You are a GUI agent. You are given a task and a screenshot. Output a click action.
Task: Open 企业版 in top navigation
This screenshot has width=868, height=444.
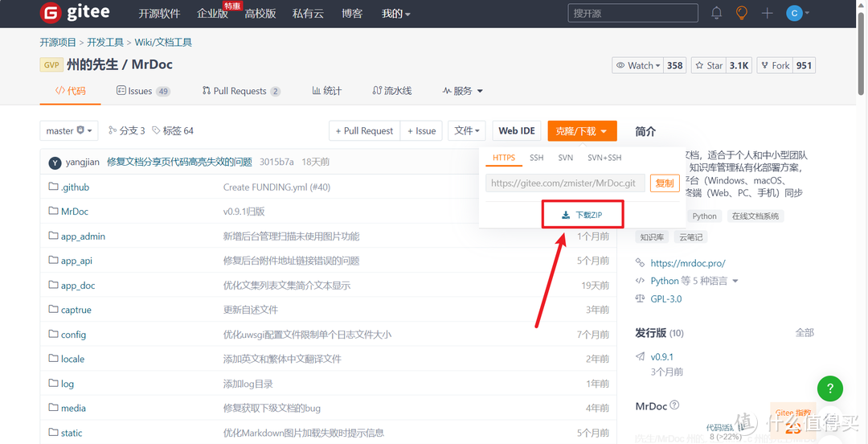click(x=212, y=14)
